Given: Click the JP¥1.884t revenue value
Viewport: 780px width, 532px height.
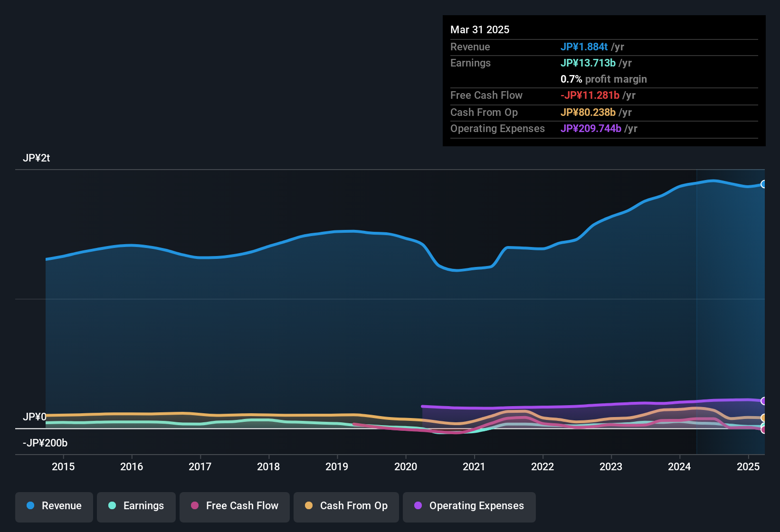Looking at the screenshot, I should coord(584,47).
